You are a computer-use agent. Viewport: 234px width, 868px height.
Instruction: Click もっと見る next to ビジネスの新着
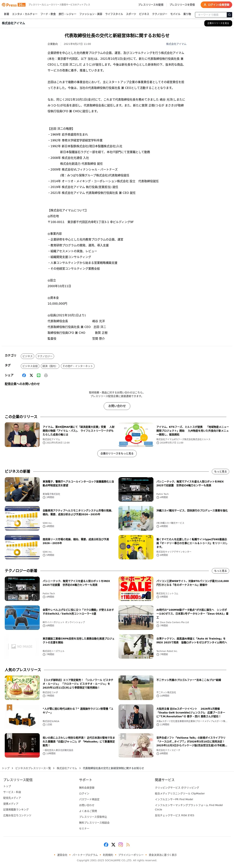[x=220, y=471]
